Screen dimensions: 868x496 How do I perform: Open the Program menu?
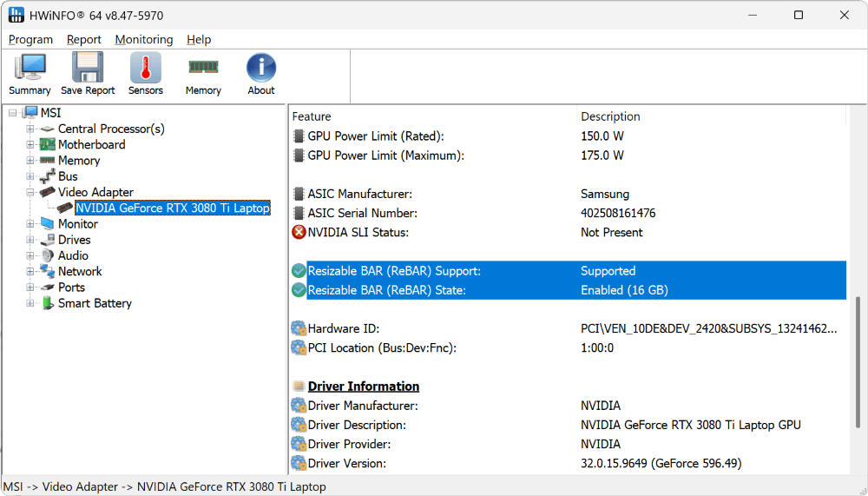click(31, 39)
